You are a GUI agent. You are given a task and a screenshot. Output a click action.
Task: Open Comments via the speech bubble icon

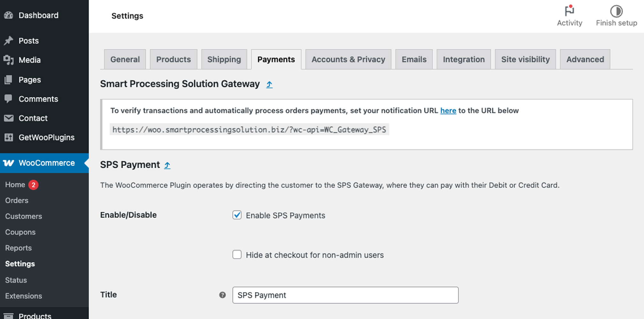coord(9,99)
